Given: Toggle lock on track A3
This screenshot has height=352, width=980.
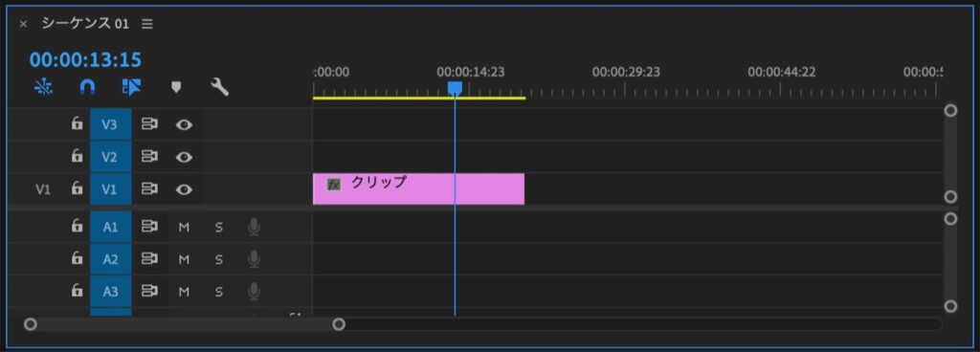Looking at the screenshot, I should coord(77,291).
